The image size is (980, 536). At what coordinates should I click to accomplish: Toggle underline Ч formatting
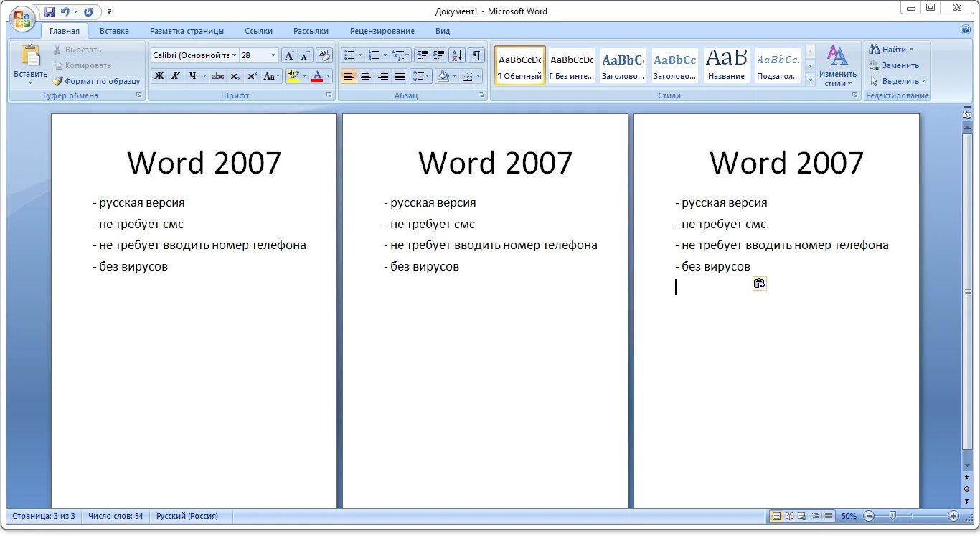[192, 76]
